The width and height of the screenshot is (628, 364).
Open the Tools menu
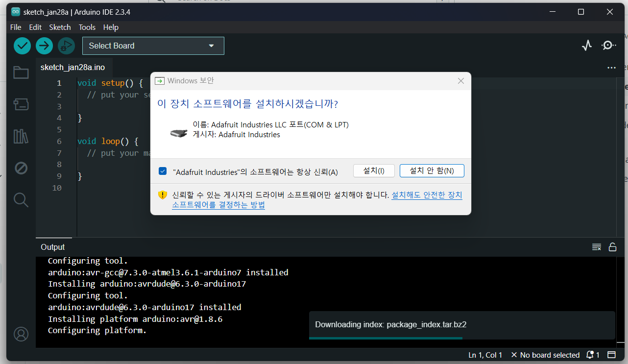(x=87, y=27)
